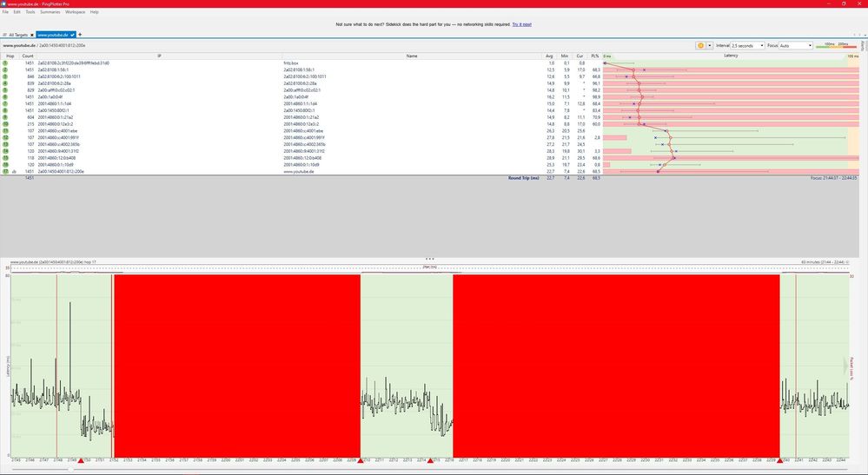Select hop 4 number icon

[x=5, y=83]
